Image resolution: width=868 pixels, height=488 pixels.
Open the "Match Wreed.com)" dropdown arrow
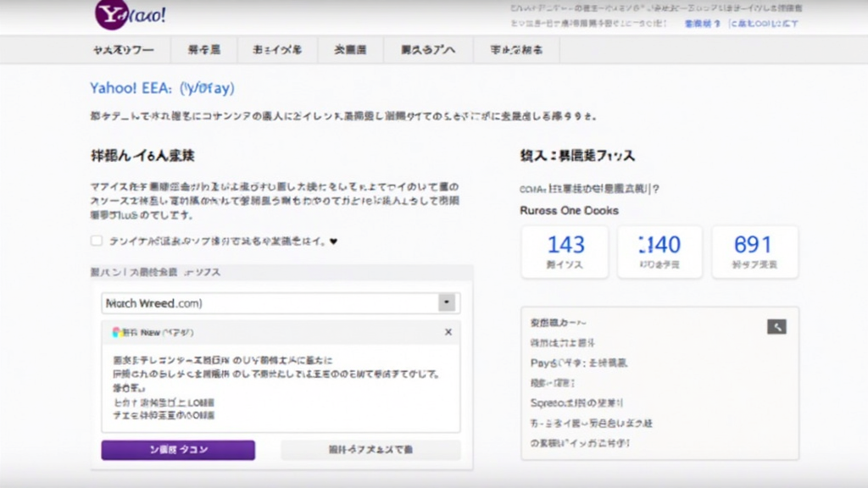click(447, 303)
